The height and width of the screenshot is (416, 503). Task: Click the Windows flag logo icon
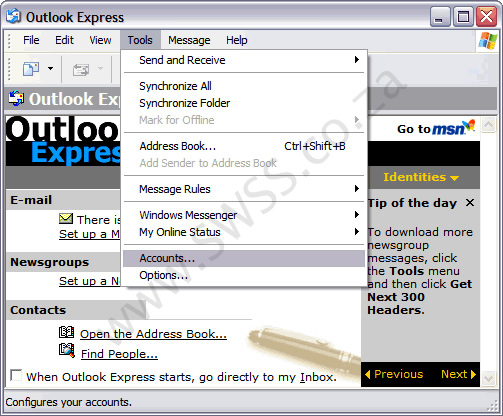pyautogui.click(x=487, y=41)
